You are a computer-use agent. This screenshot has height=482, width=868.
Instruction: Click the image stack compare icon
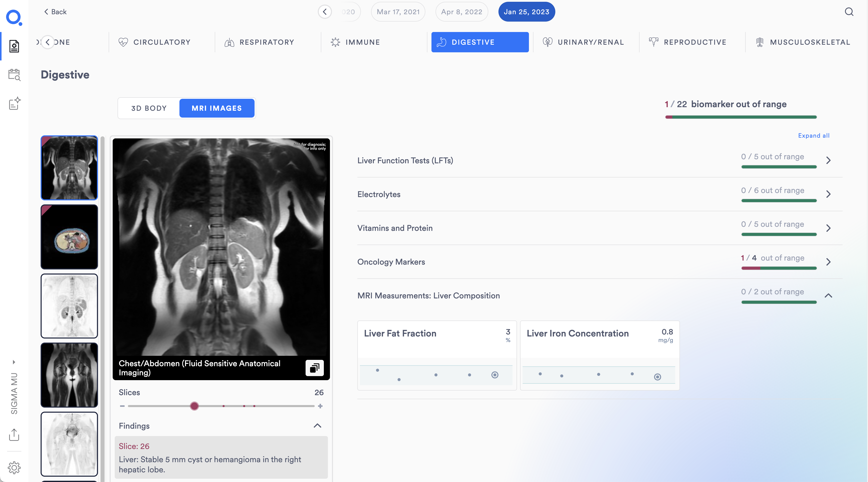(314, 368)
